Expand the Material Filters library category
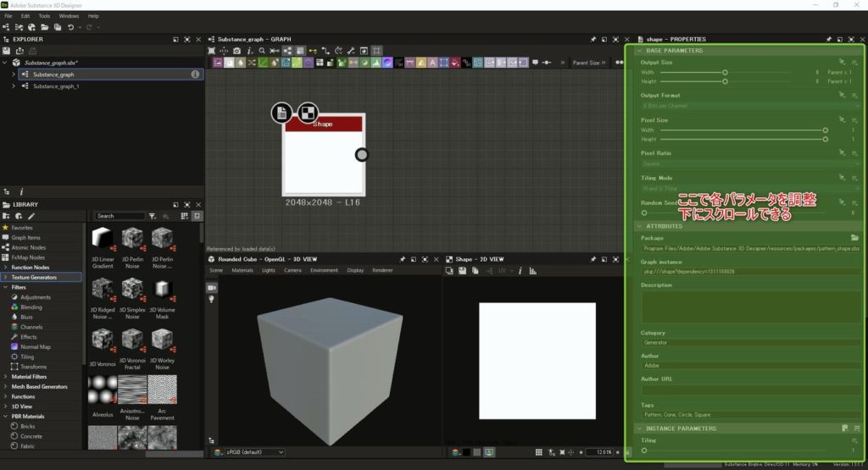Screen dimensions: 868x470 [x=6, y=377]
